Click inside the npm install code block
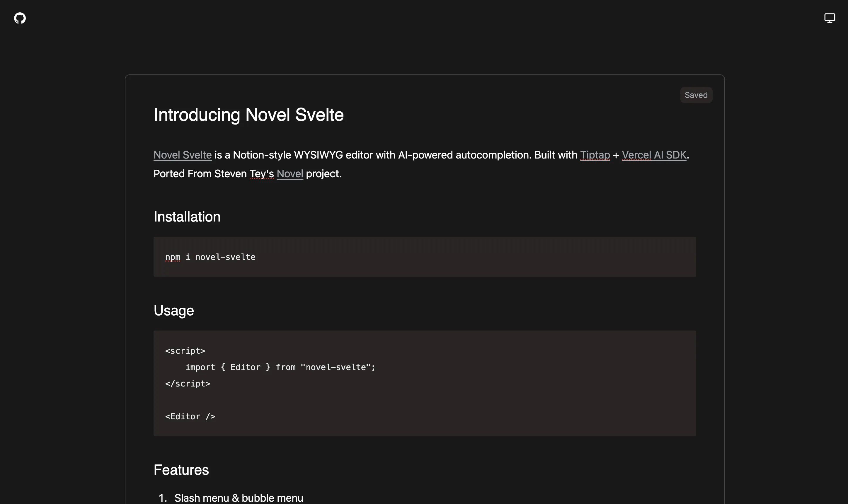 pos(210,257)
